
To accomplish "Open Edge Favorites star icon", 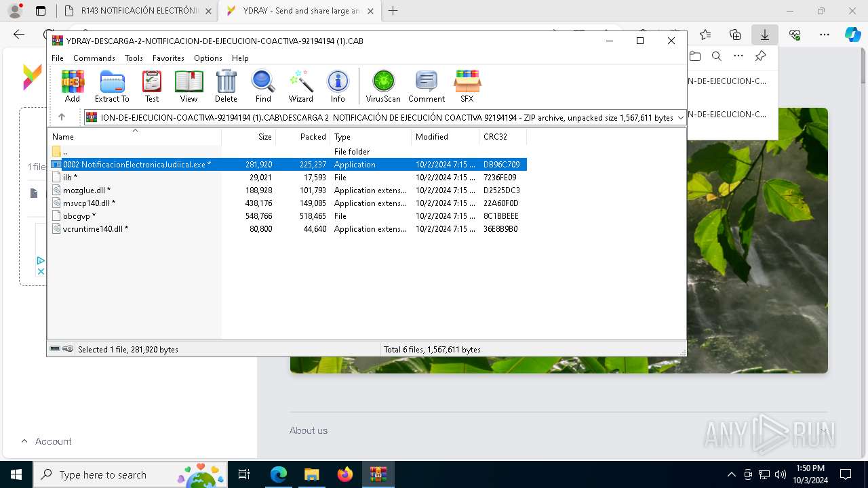I will [x=705, y=35].
